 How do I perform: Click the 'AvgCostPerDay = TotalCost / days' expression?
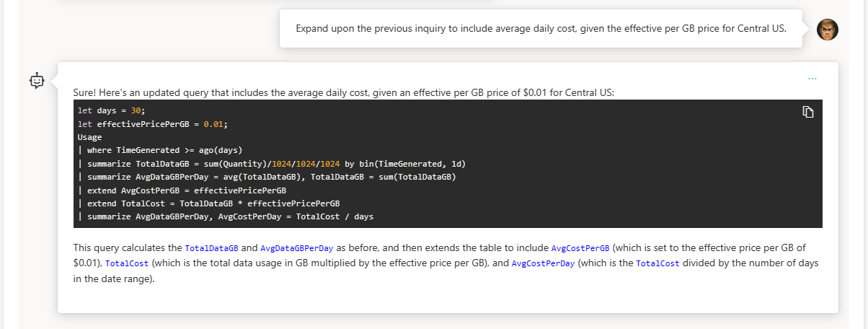tap(296, 216)
